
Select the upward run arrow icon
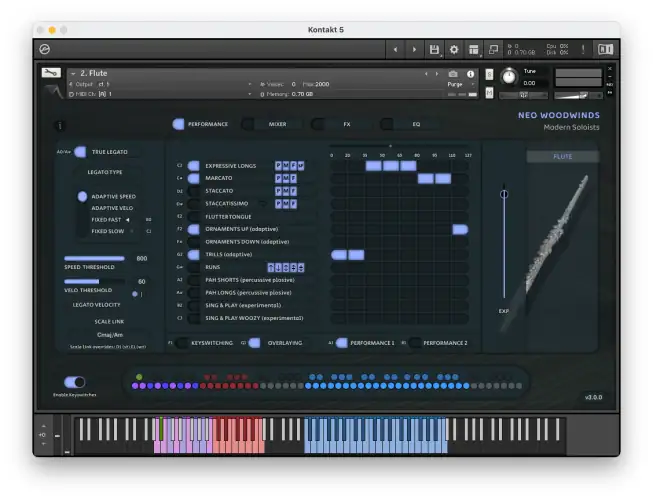(x=271, y=267)
